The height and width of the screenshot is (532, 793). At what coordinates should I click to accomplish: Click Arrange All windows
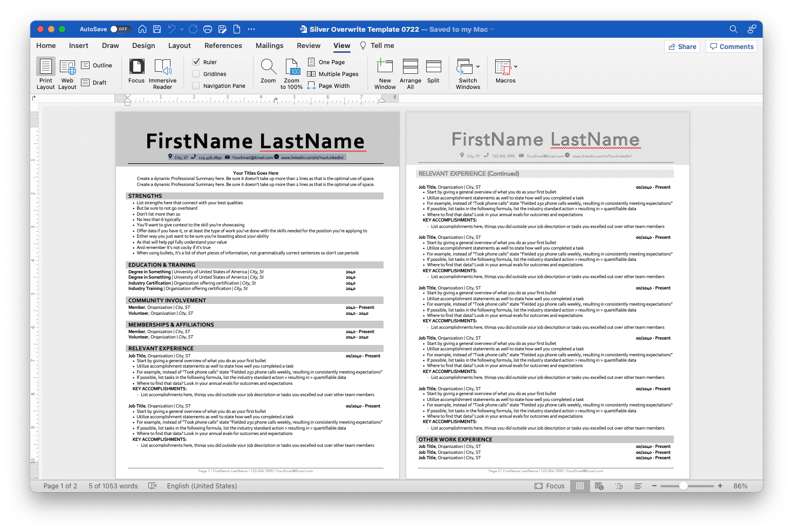pyautogui.click(x=411, y=74)
